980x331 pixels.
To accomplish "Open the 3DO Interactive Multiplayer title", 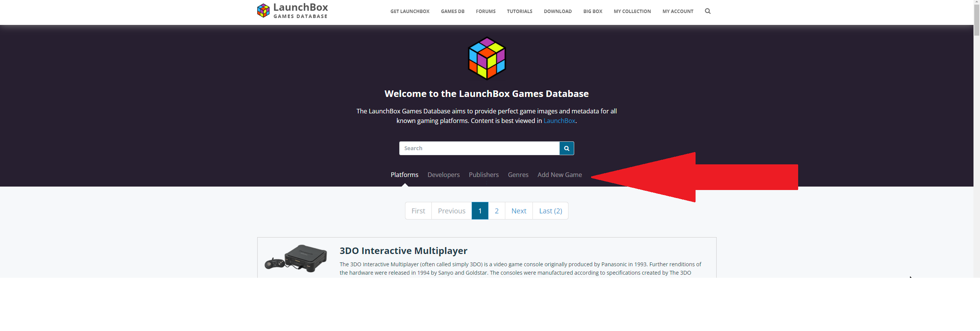I will pyautogui.click(x=403, y=251).
